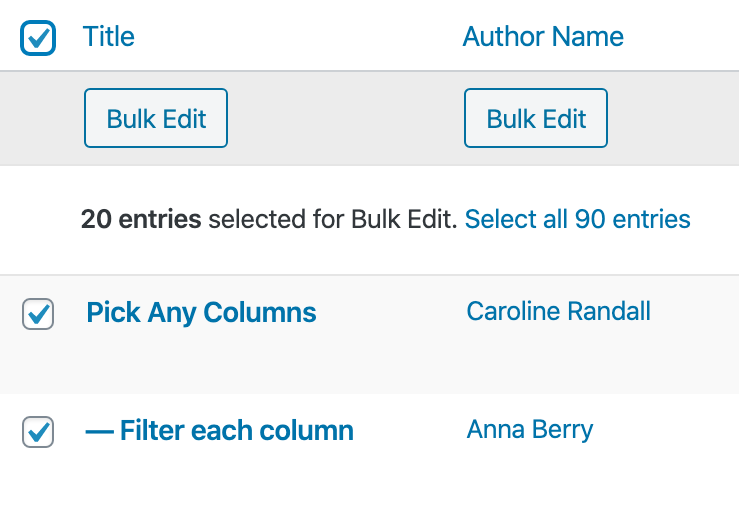The width and height of the screenshot is (740, 510).
Task: Open Bulk Edit for the Author Name column
Action: (x=536, y=119)
